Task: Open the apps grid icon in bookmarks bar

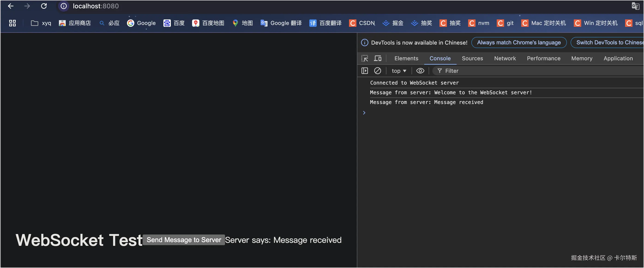Action: click(x=12, y=23)
